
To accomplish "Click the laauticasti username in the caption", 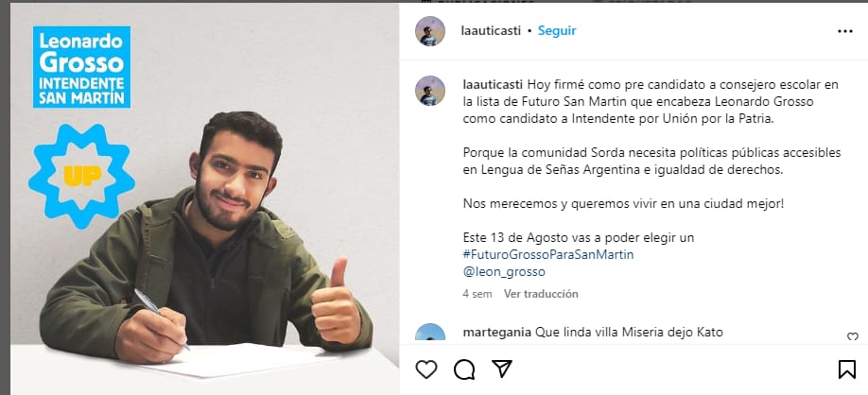I will coord(493,85).
